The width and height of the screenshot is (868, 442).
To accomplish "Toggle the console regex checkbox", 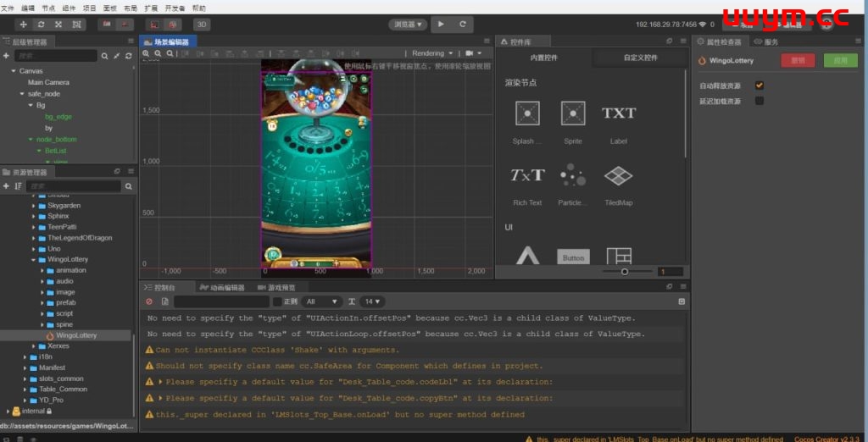I will 277,301.
